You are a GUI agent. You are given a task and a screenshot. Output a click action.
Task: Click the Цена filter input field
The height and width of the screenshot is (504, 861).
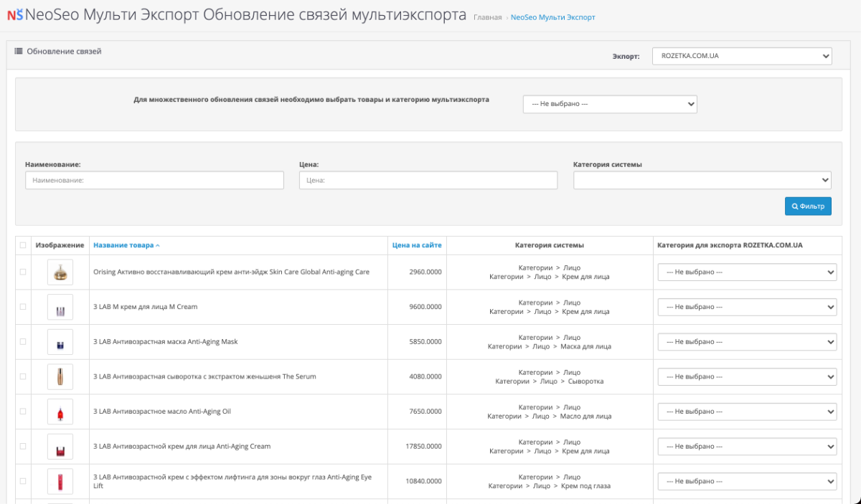click(428, 180)
